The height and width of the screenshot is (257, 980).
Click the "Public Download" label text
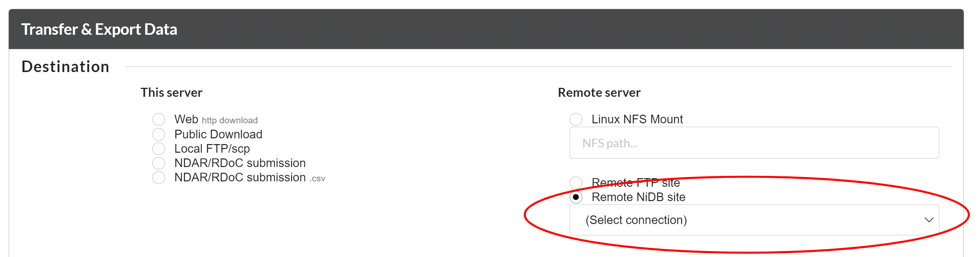tap(218, 134)
